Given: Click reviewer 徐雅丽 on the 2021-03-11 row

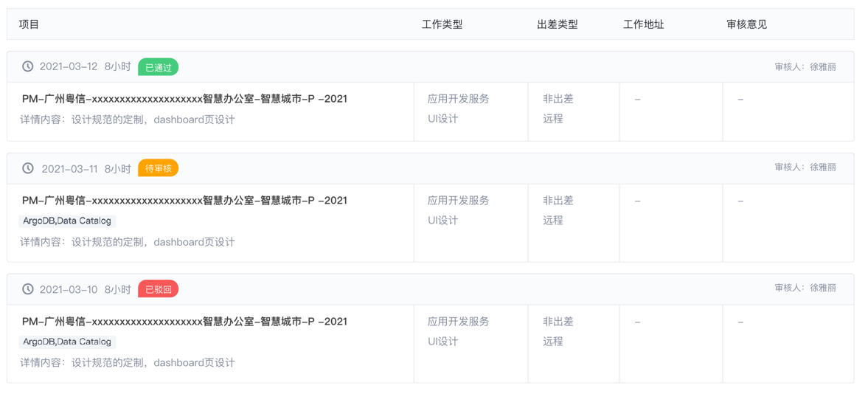Looking at the screenshot, I should click(x=822, y=167).
